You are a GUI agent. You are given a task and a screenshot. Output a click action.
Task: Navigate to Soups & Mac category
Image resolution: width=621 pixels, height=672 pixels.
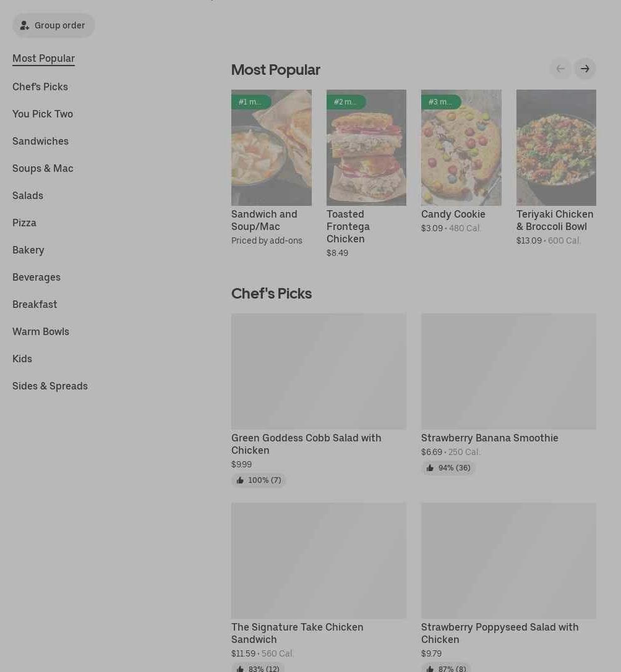click(43, 168)
